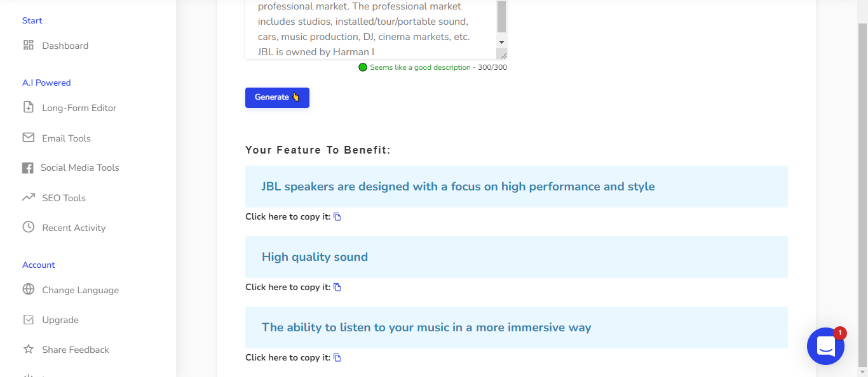Click the Change Language globe icon
This screenshot has height=377, width=868.
(28, 289)
